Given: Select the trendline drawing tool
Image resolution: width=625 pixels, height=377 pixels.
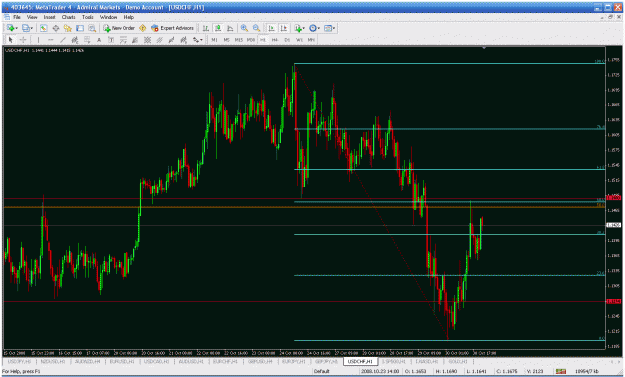Looking at the screenshot, I should click(x=63, y=40).
